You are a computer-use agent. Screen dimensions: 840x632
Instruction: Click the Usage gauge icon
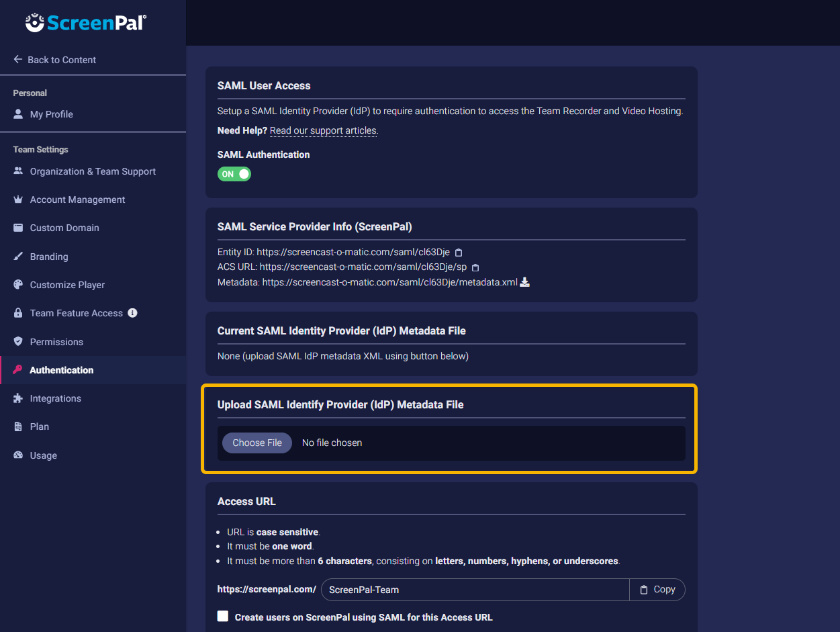(x=18, y=455)
